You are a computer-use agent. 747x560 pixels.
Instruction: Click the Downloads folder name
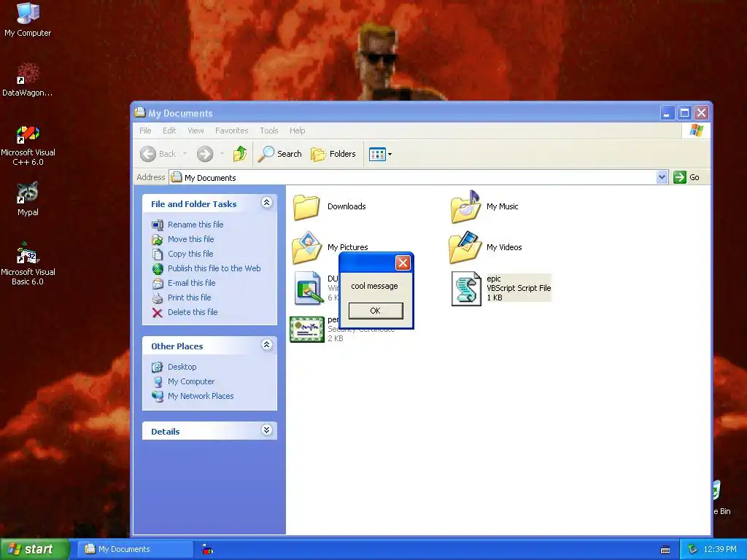(347, 206)
